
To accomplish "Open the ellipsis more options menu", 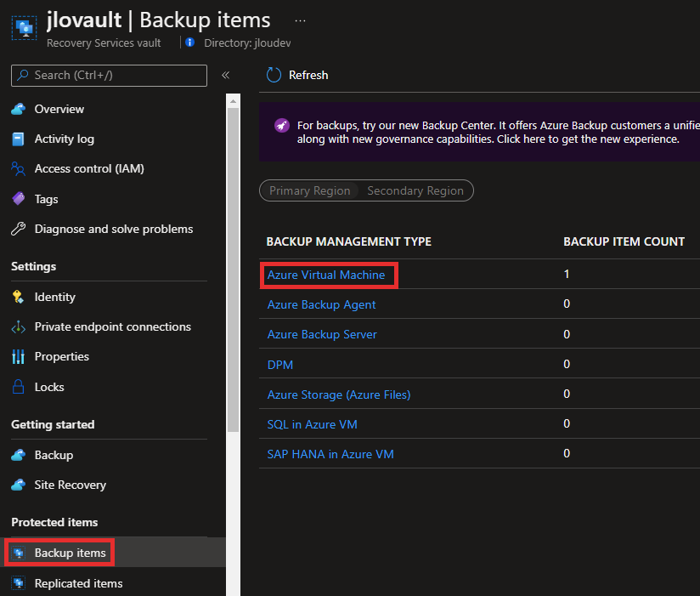I will 300,20.
